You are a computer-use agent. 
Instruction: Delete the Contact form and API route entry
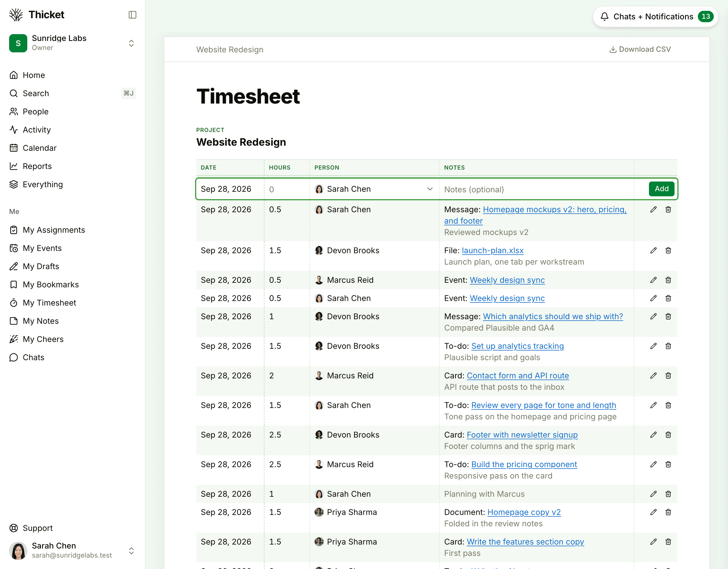click(668, 376)
